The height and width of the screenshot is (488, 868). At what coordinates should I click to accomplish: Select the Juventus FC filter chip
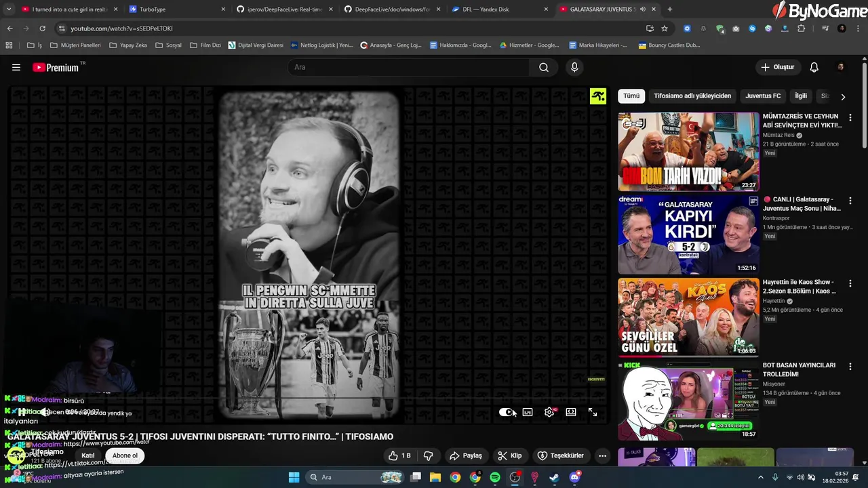coord(763,96)
